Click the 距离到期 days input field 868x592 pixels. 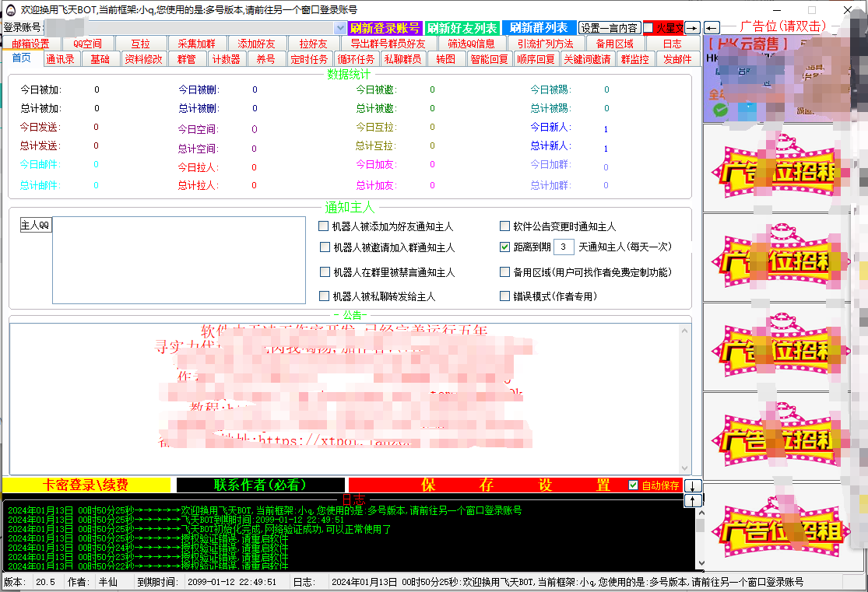pos(564,247)
